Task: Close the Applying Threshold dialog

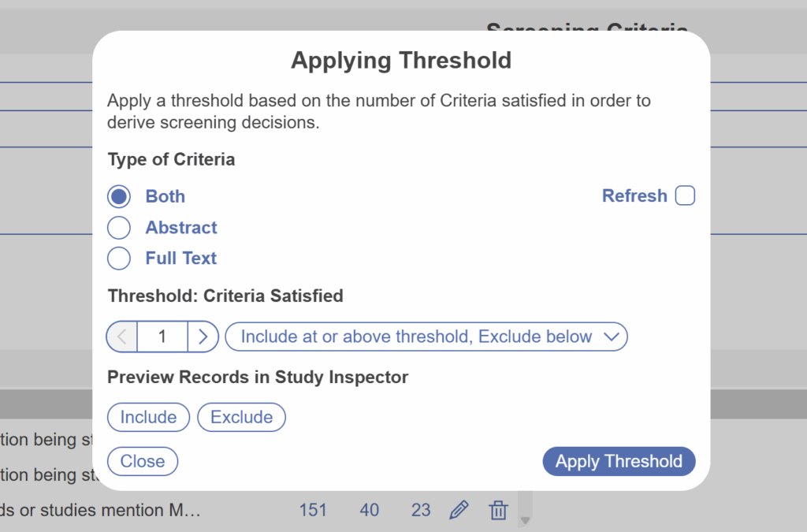Action: click(x=143, y=461)
